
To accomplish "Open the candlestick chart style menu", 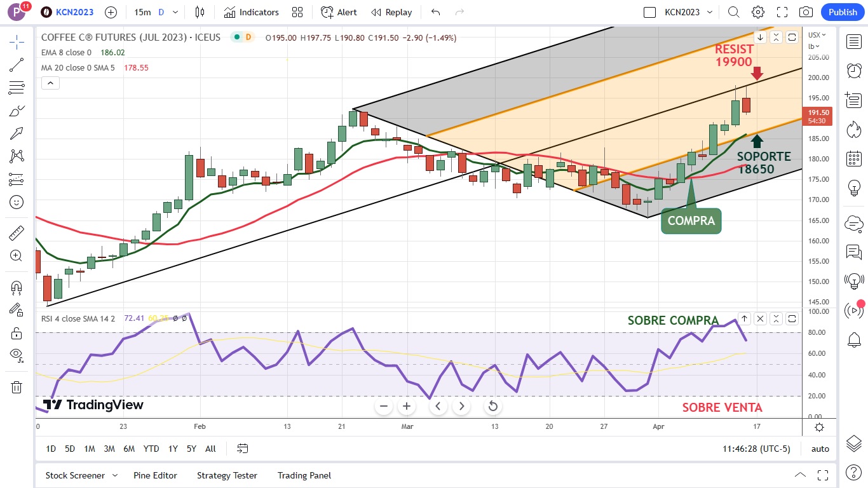I will click(200, 12).
